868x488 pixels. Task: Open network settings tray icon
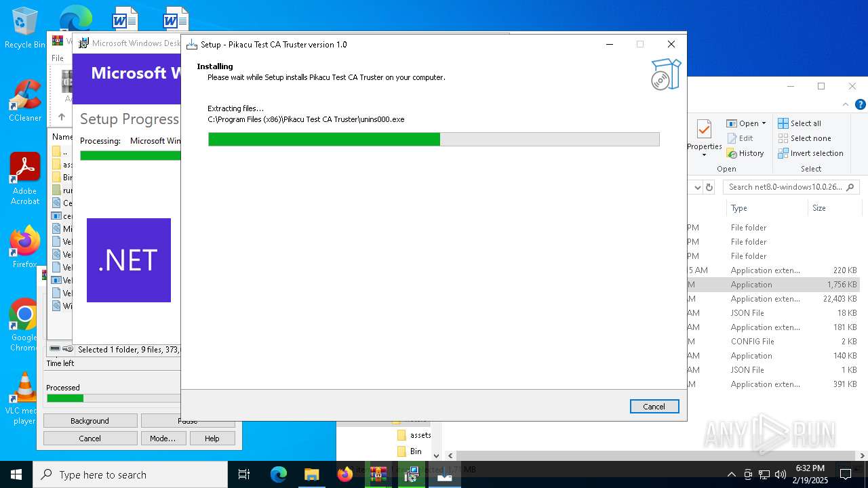764,474
